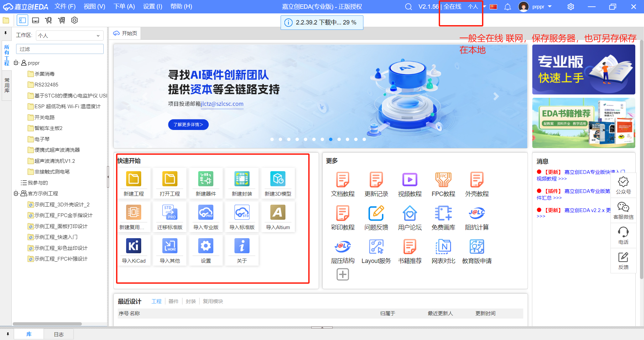Open the 帮助 (H) menu

pyautogui.click(x=181, y=7)
